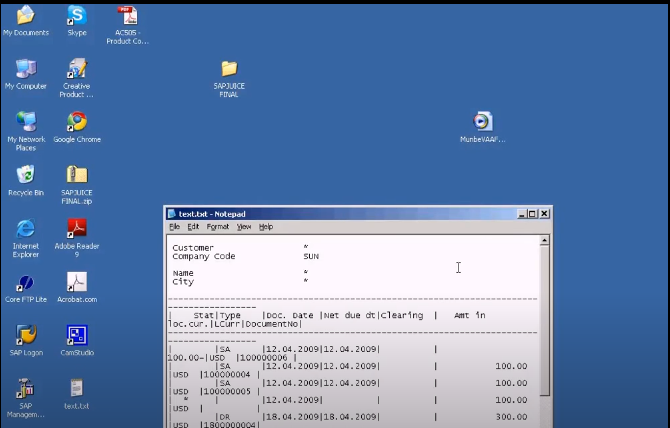Click the 100.00- negative amount value
The image size is (670, 428).
pos(187,358)
